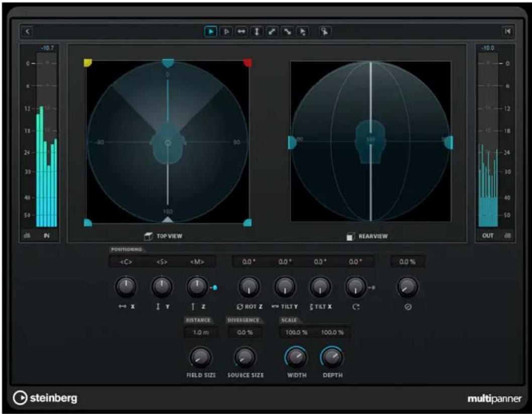Select the outlined arrow positioning tool
The width and height of the screenshot is (532, 414).
point(226,32)
